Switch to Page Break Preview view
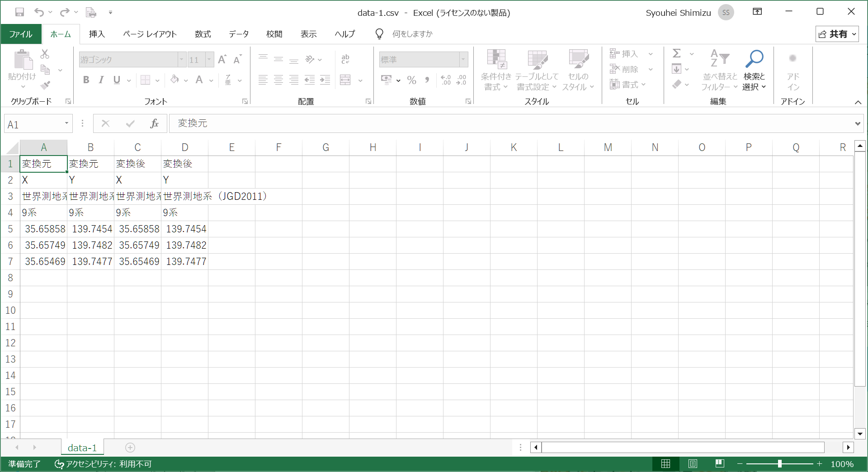The height and width of the screenshot is (472, 868). point(720,464)
